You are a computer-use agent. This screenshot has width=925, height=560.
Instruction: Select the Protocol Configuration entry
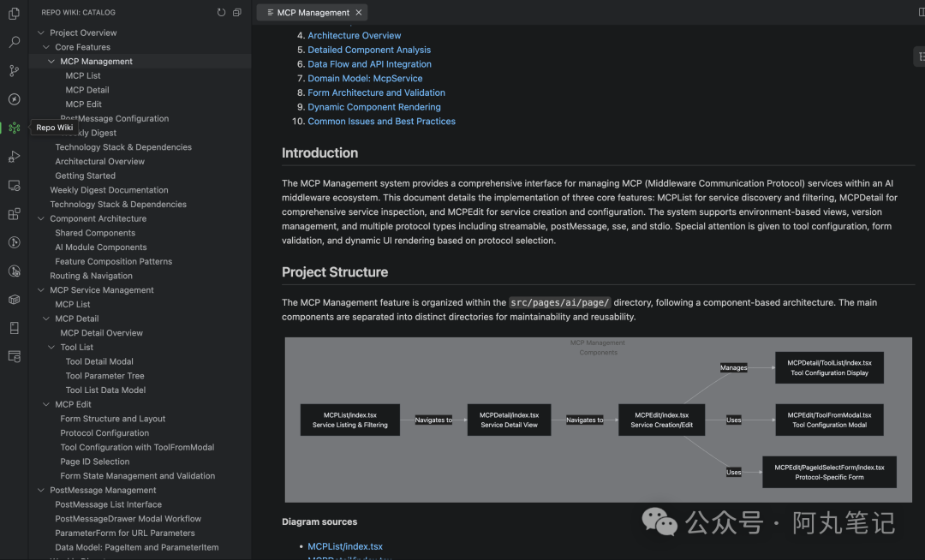click(x=104, y=433)
